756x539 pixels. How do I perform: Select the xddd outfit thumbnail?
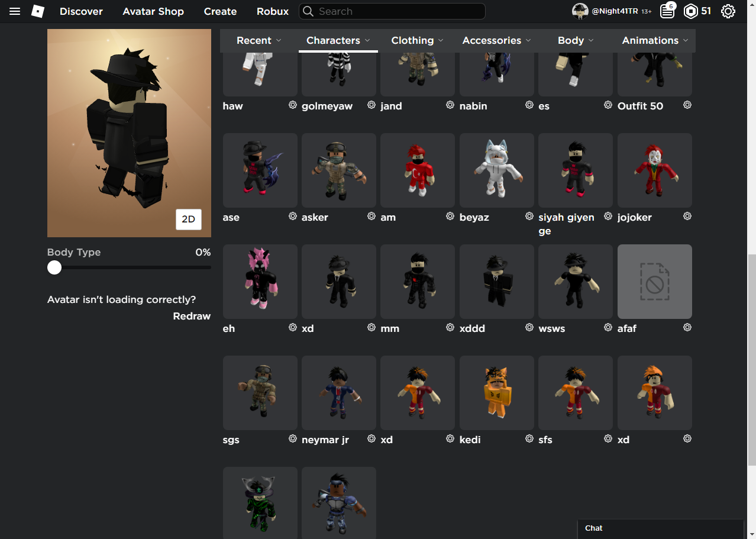point(497,282)
